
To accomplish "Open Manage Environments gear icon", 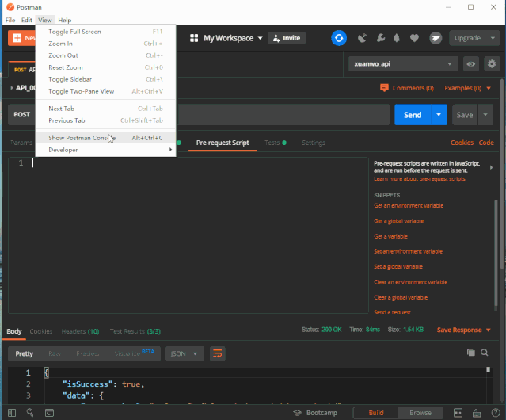I will [492, 64].
